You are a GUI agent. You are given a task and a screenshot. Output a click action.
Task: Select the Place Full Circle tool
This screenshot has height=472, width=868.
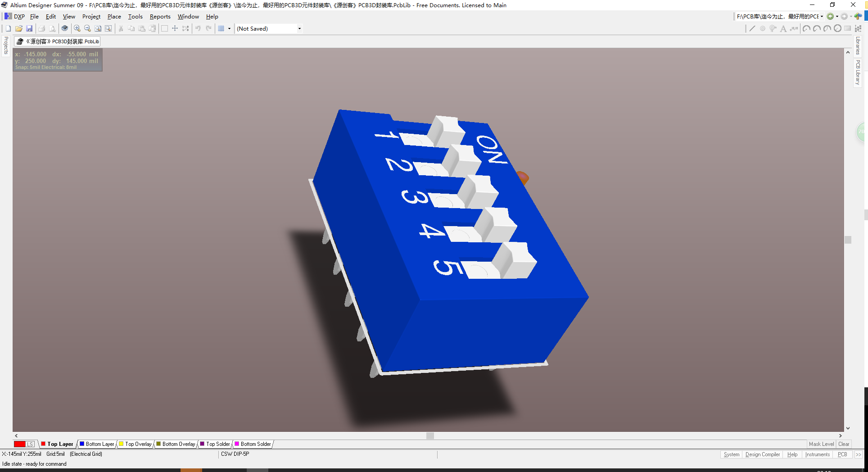tap(837, 28)
